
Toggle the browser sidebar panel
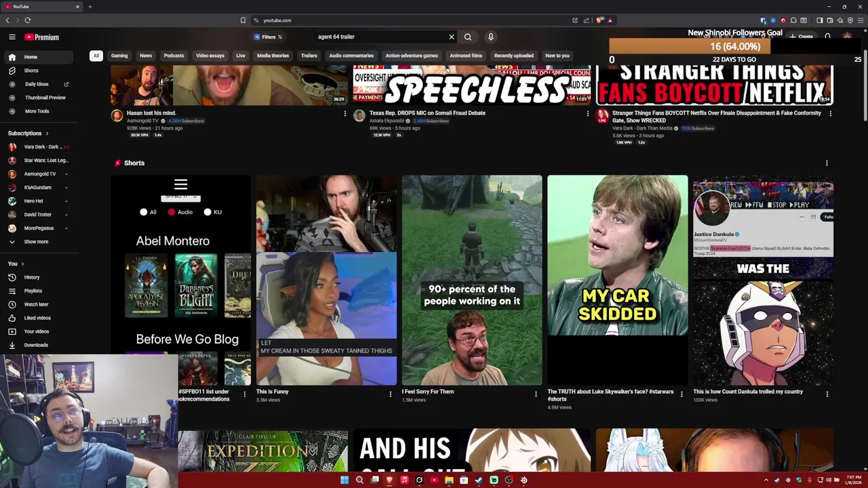click(x=819, y=20)
